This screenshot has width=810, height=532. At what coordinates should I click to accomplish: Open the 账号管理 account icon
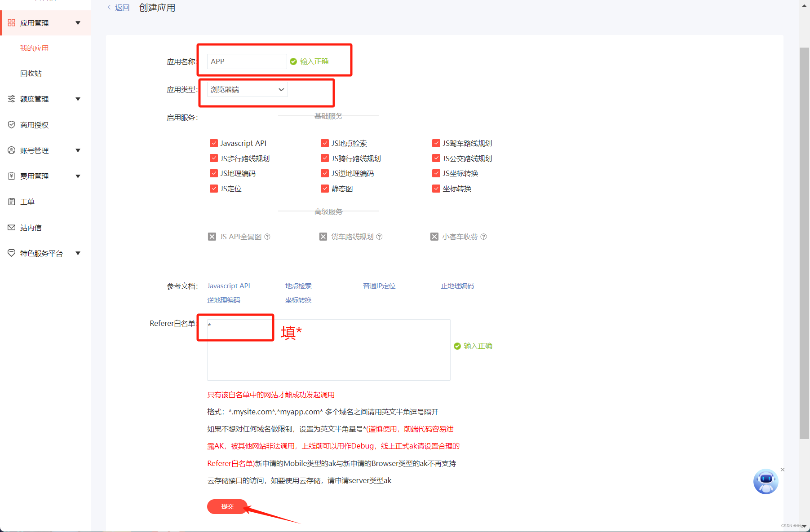pyautogui.click(x=11, y=150)
